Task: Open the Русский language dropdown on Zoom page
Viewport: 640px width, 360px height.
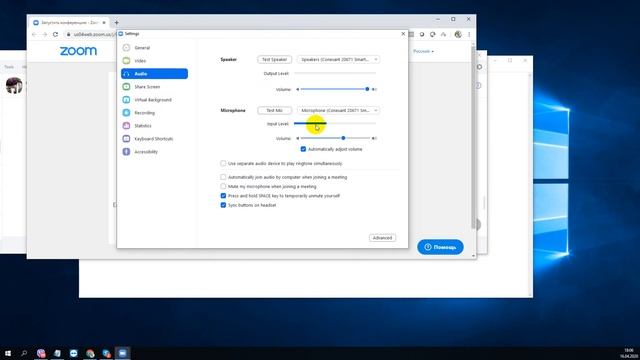Action: pos(423,51)
